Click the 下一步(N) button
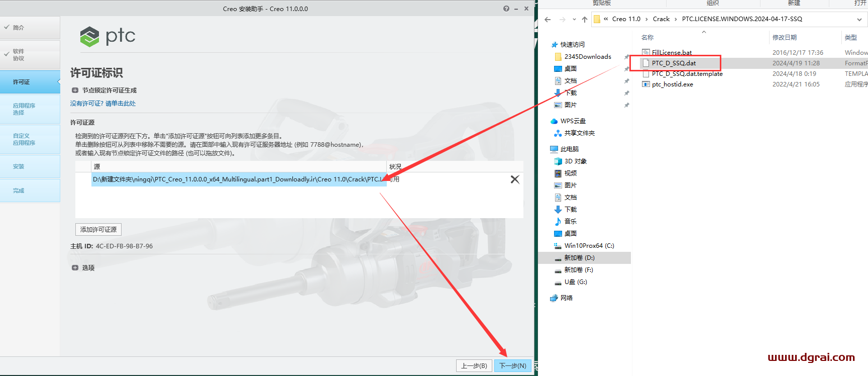 click(513, 366)
